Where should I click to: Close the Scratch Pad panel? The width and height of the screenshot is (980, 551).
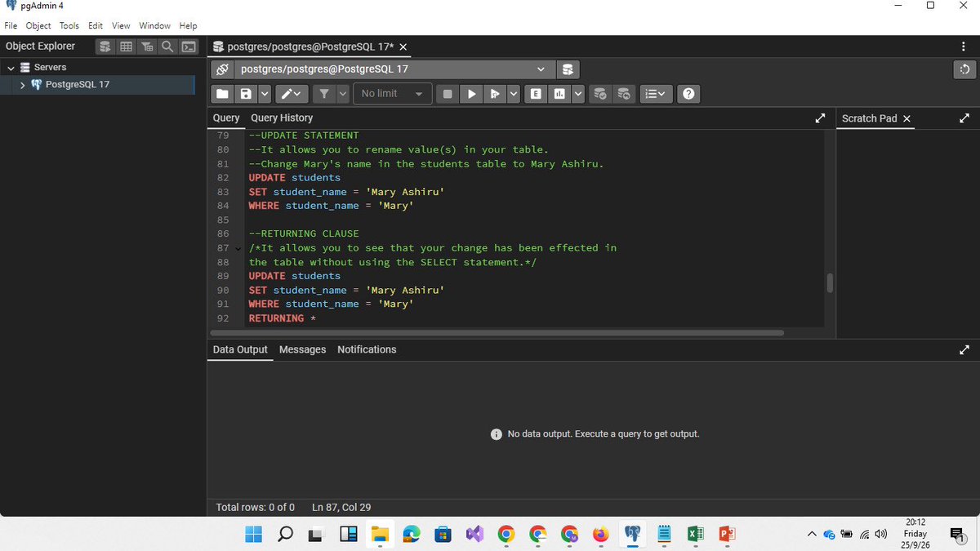(906, 118)
